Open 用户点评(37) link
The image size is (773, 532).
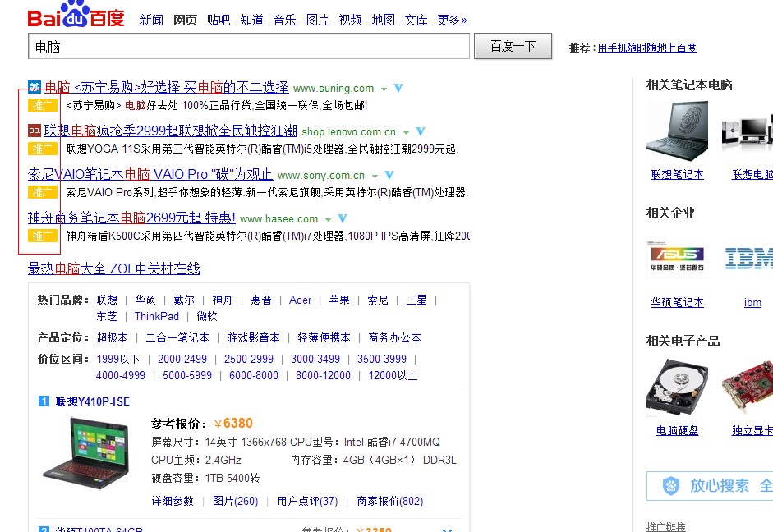307,501
